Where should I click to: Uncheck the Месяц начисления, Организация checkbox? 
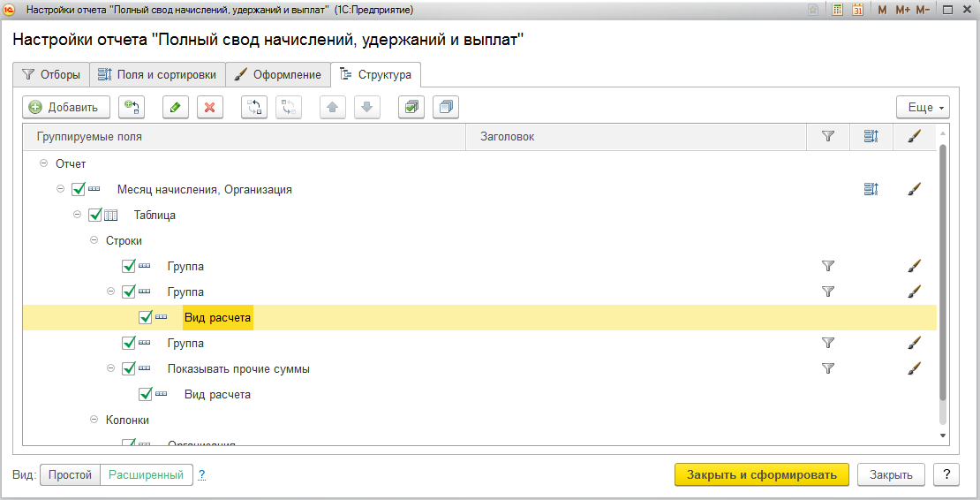point(78,189)
